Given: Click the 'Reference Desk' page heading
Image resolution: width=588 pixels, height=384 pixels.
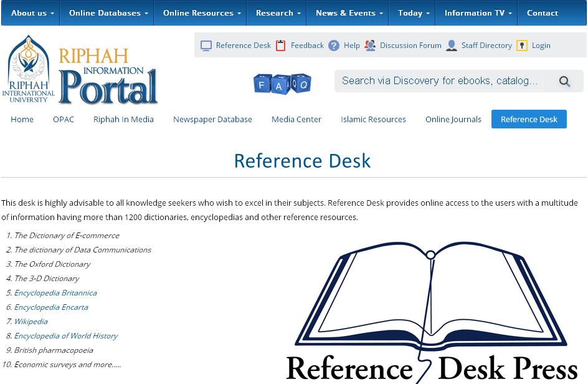Looking at the screenshot, I should (302, 161).
